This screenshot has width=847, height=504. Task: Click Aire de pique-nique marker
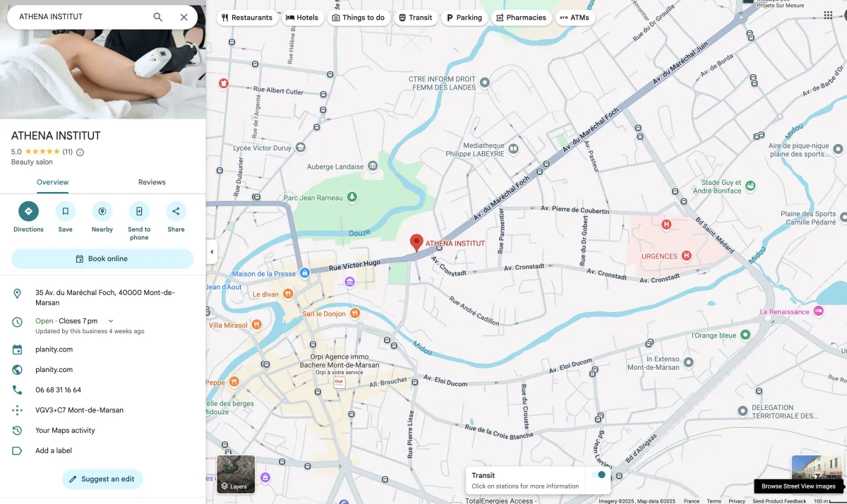(838, 150)
